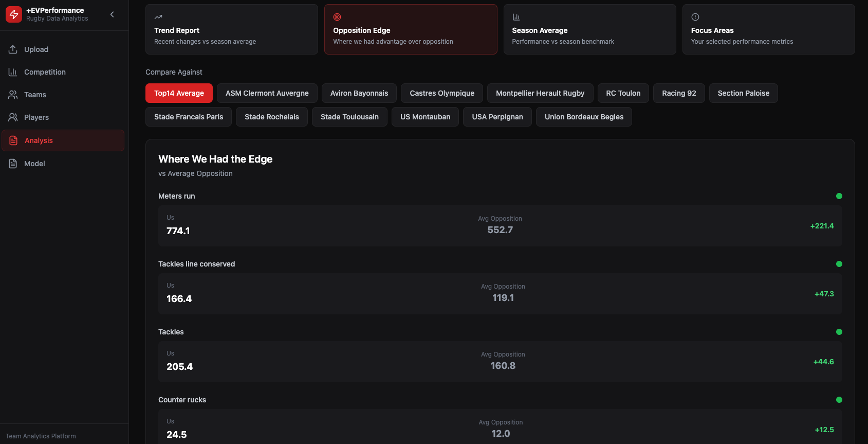Switch to Season Average view
Image resolution: width=868 pixels, height=444 pixels.
(590, 29)
